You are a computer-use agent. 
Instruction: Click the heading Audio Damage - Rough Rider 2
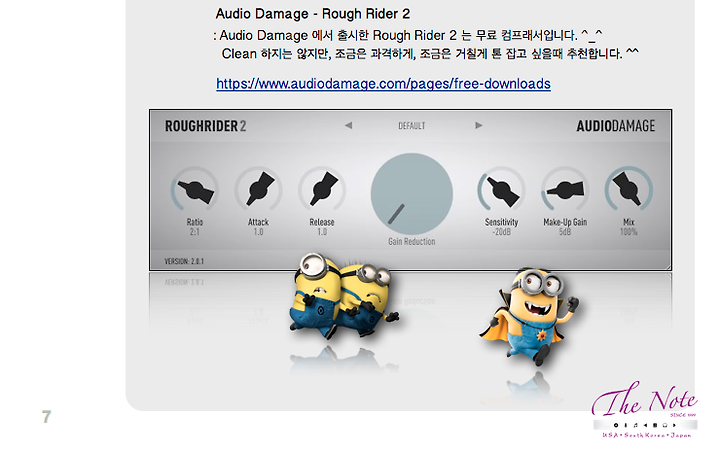[313, 14]
